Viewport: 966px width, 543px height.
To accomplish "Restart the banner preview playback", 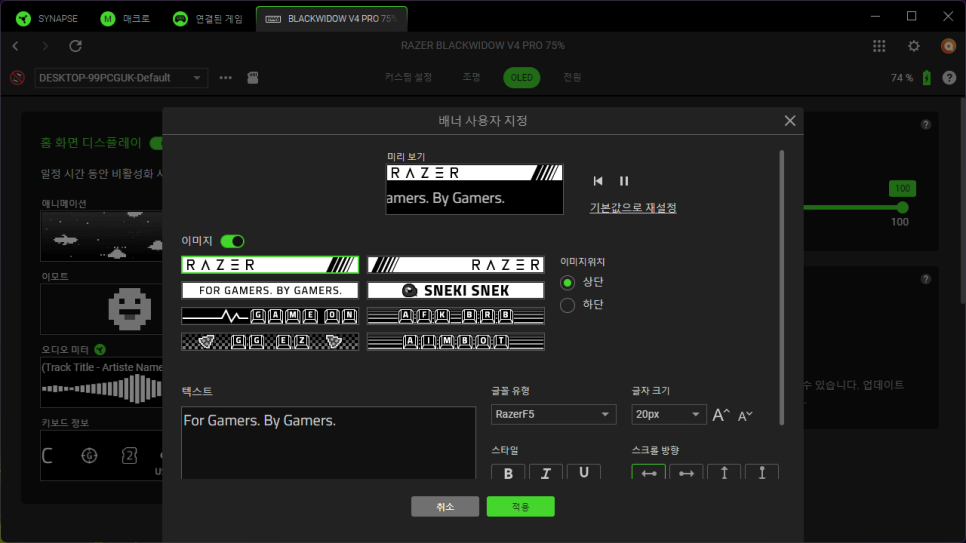I will tap(598, 181).
